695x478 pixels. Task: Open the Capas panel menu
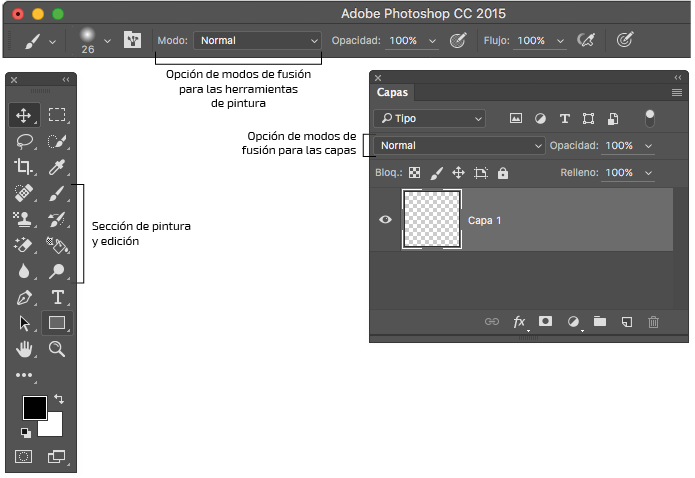[676, 92]
